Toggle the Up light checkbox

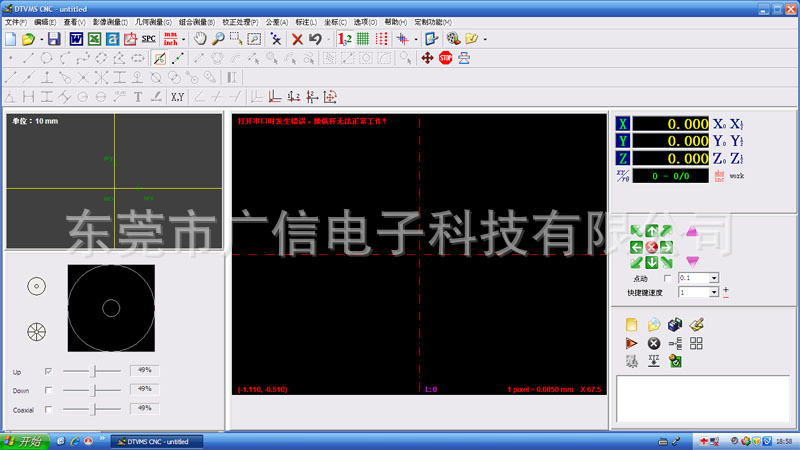point(48,371)
